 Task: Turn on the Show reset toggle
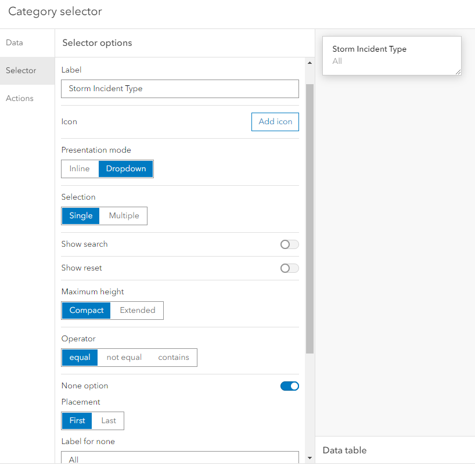(289, 268)
